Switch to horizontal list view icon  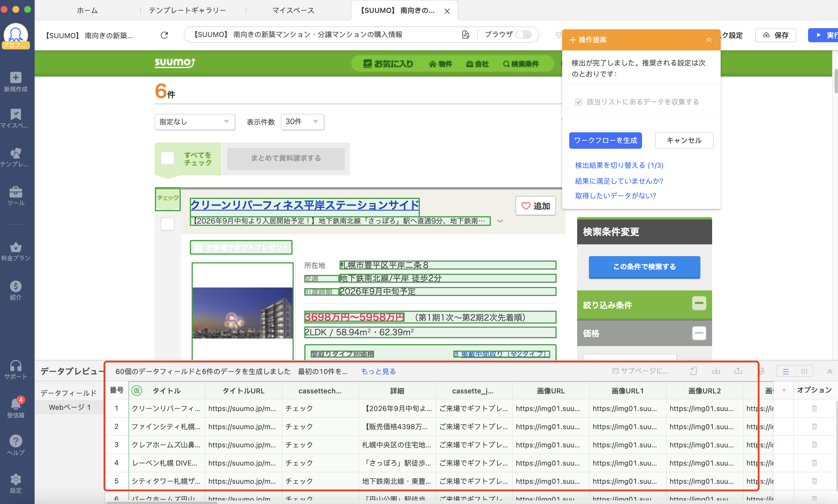click(786, 371)
